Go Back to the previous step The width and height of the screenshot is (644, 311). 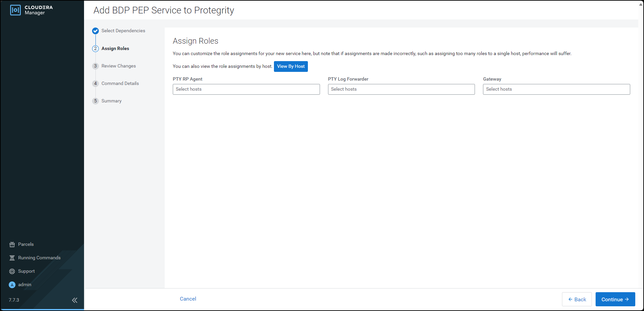[577, 299]
